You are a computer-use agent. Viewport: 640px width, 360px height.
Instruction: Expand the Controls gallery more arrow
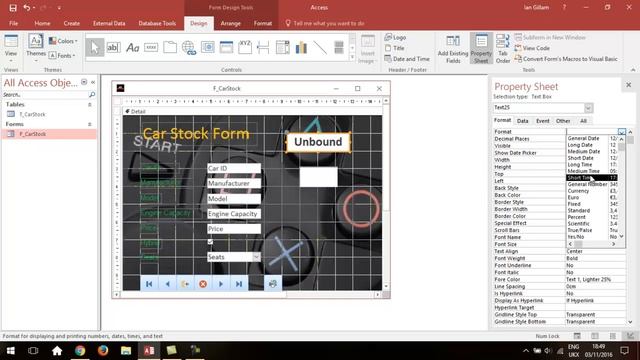(x=352, y=58)
